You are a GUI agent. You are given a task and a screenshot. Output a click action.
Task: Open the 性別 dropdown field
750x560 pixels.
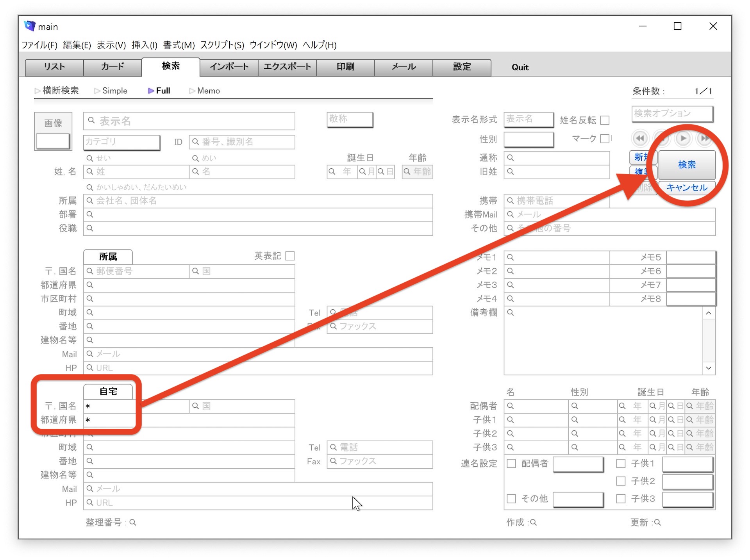tap(529, 139)
